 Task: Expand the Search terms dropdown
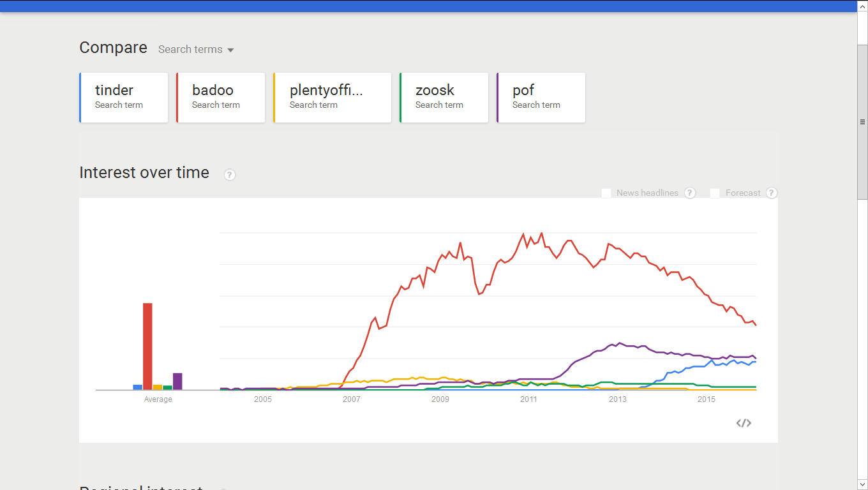196,49
